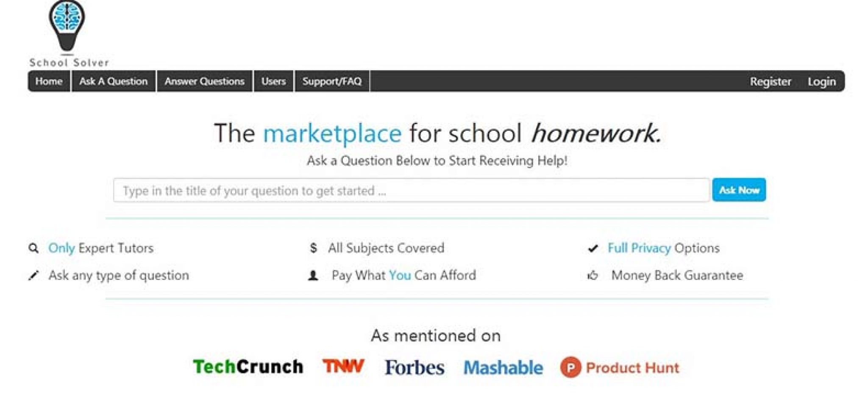The image size is (868, 393).
Task: Click the checkmark icon beside Full Privacy Options
Action: point(593,248)
